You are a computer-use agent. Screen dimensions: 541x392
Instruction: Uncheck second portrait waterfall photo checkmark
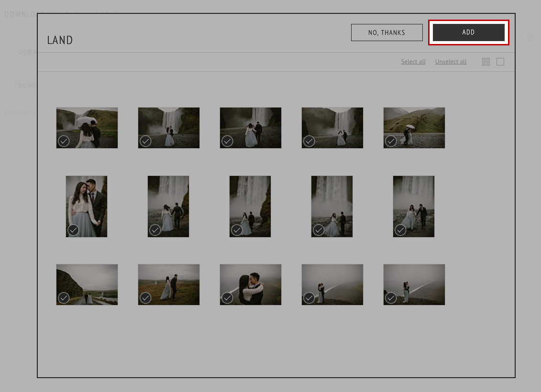click(155, 230)
